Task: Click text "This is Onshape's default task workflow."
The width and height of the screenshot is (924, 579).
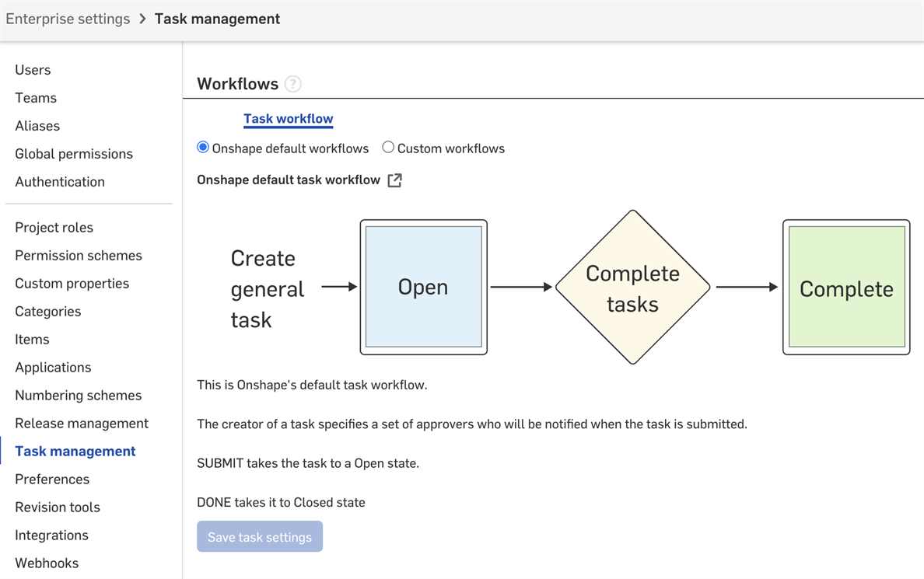Action: [313, 385]
